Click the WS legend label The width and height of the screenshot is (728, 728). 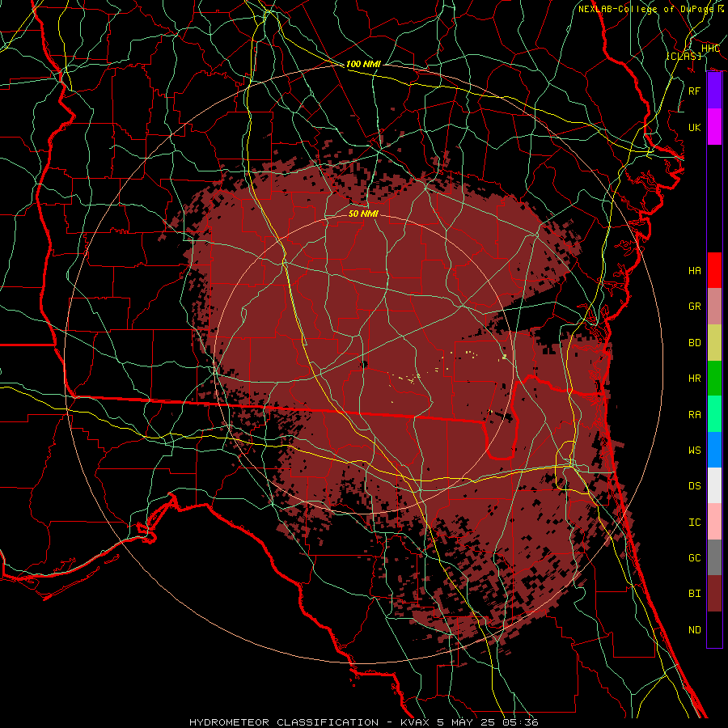[x=695, y=450]
